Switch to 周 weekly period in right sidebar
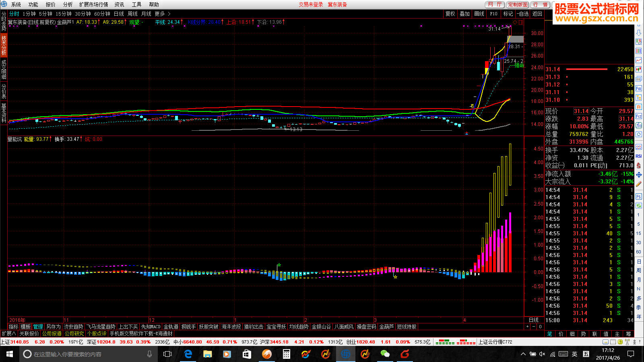644x362 pixels. click(639, 270)
